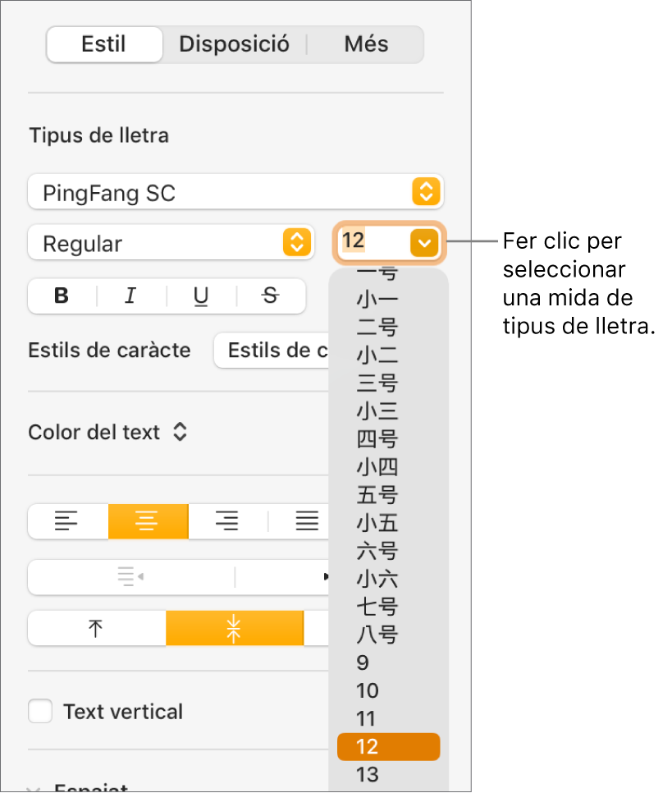The width and height of the screenshot is (672, 793).
Task: Apply strikethrough formatting
Action: [x=270, y=296]
